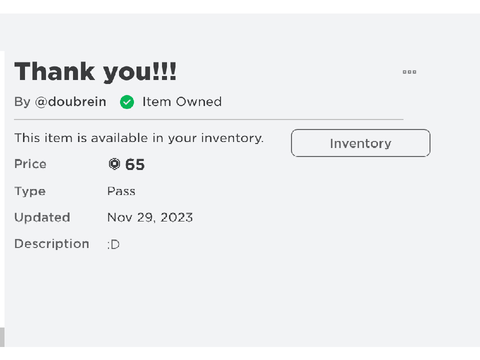Click the Robux currency icon beside 65
480x360 pixels.
coord(114,164)
